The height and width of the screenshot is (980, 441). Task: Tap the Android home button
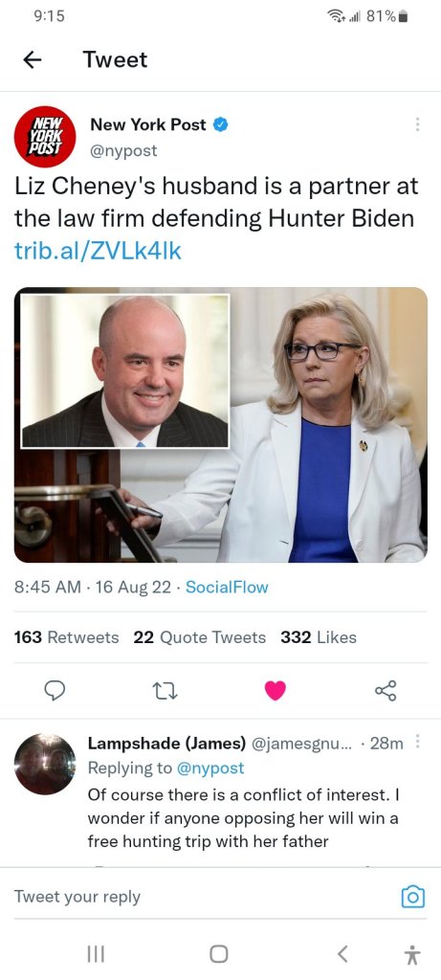coord(219,954)
